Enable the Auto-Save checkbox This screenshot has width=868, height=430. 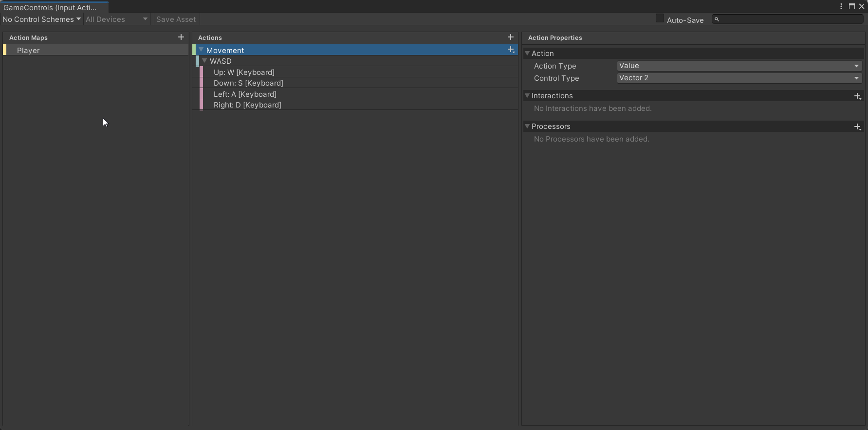click(x=660, y=18)
